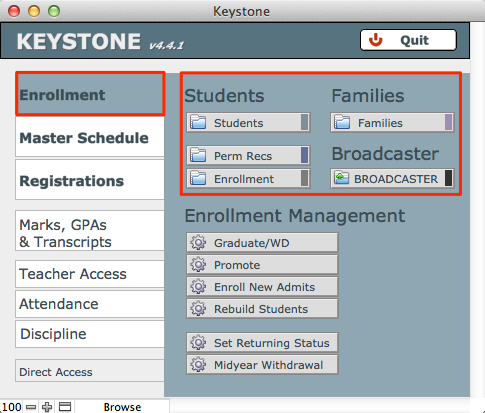Screen dimensions: 485x413
Task: Click the red power icon on Quit
Action: tap(376, 40)
